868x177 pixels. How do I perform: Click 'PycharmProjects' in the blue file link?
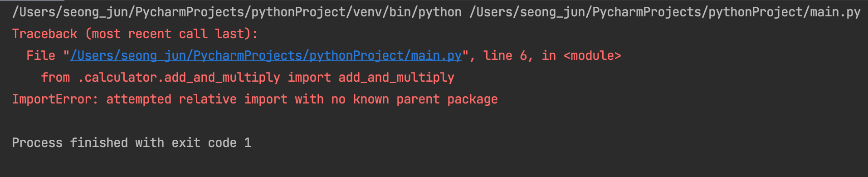tap(248, 56)
